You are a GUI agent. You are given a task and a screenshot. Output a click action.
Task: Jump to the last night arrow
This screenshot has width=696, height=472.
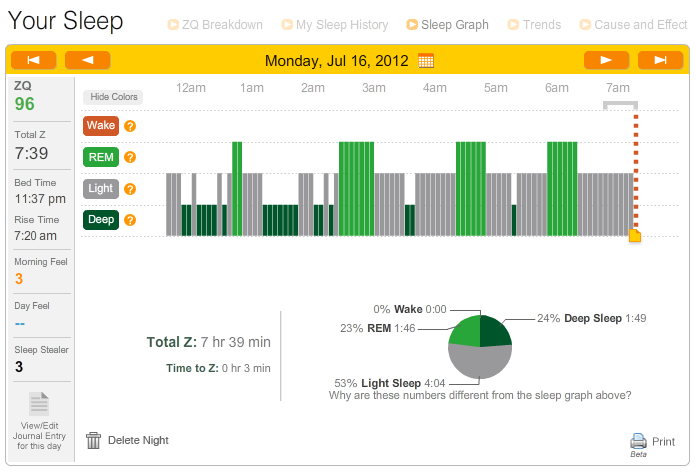coord(660,60)
